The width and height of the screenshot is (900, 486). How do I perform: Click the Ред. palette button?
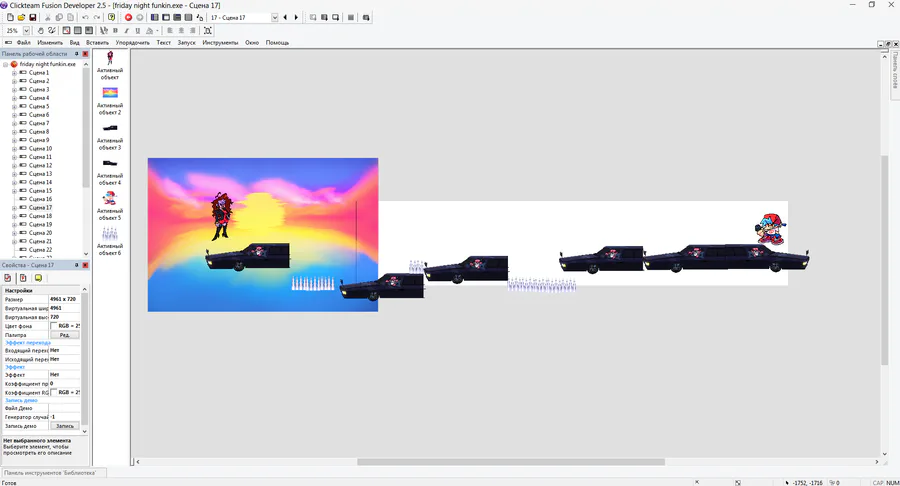[x=65, y=335]
